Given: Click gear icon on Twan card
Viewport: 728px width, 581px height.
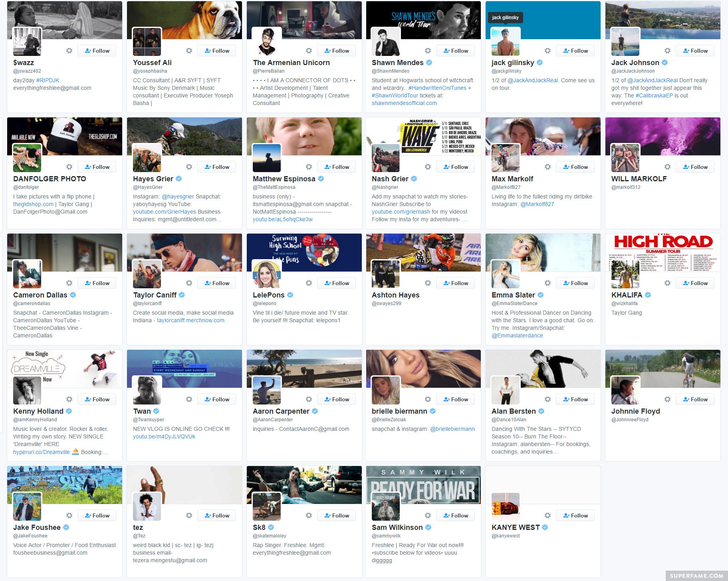Looking at the screenshot, I should 189,399.
